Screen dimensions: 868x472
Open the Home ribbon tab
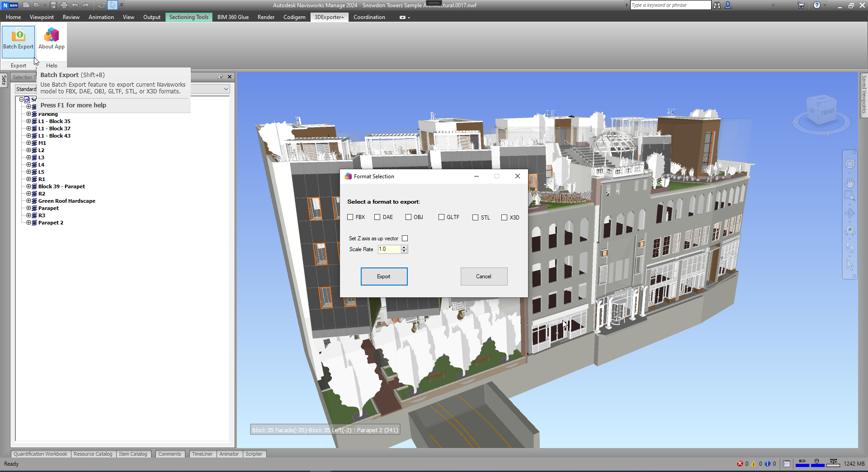coord(13,17)
